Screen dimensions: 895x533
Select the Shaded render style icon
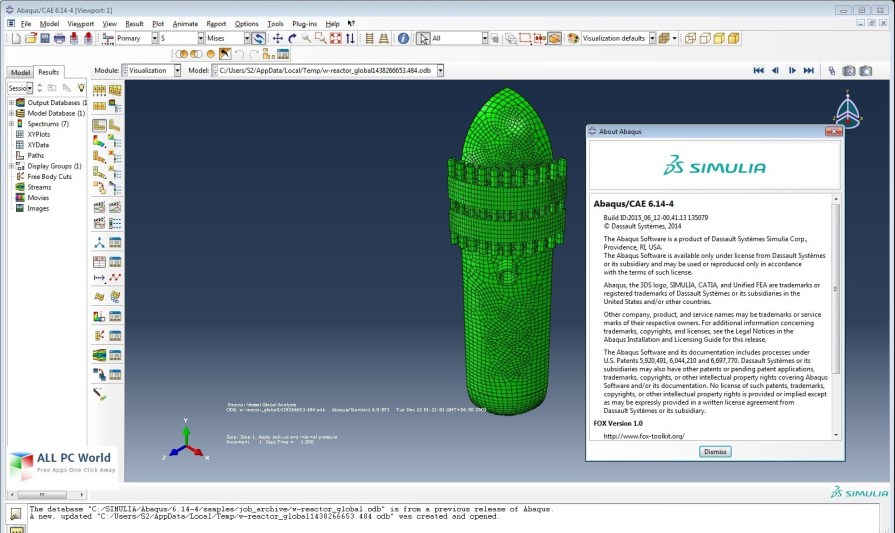(733, 38)
